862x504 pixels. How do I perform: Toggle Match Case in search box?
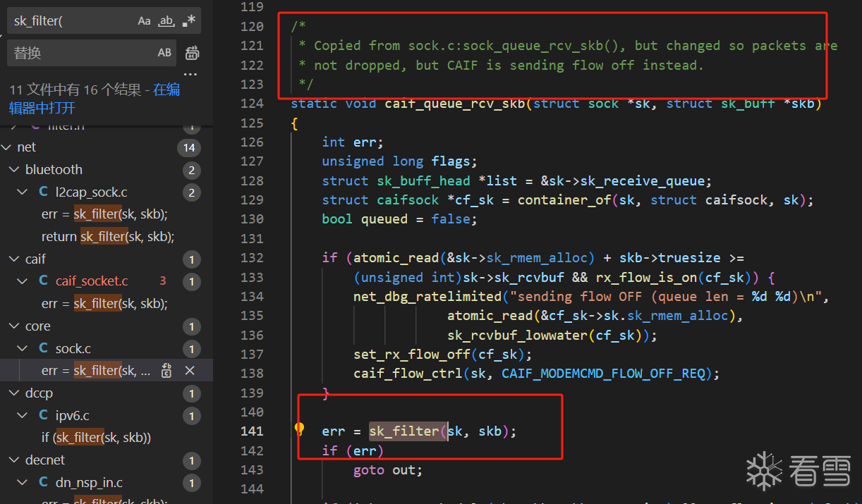pos(144,21)
